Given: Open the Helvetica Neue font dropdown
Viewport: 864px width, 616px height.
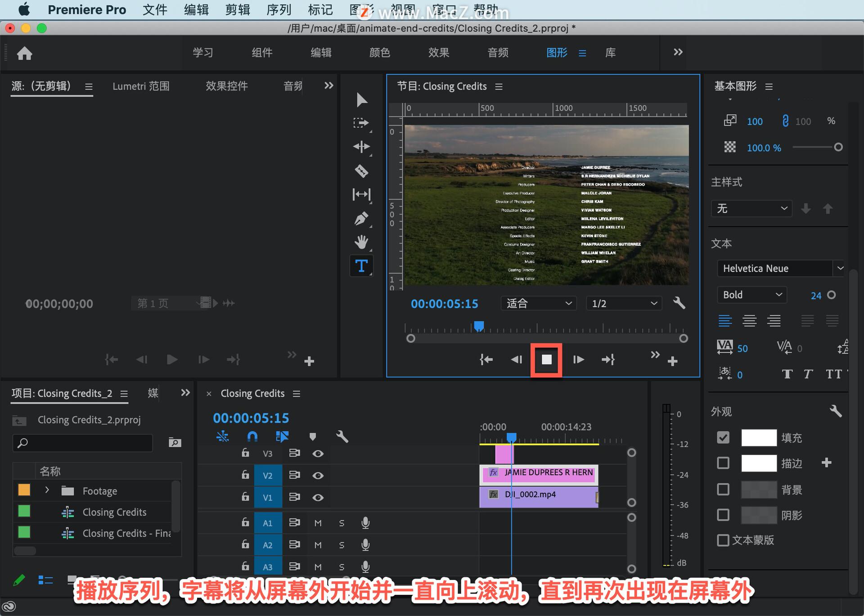Looking at the screenshot, I should tap(781, 269).
